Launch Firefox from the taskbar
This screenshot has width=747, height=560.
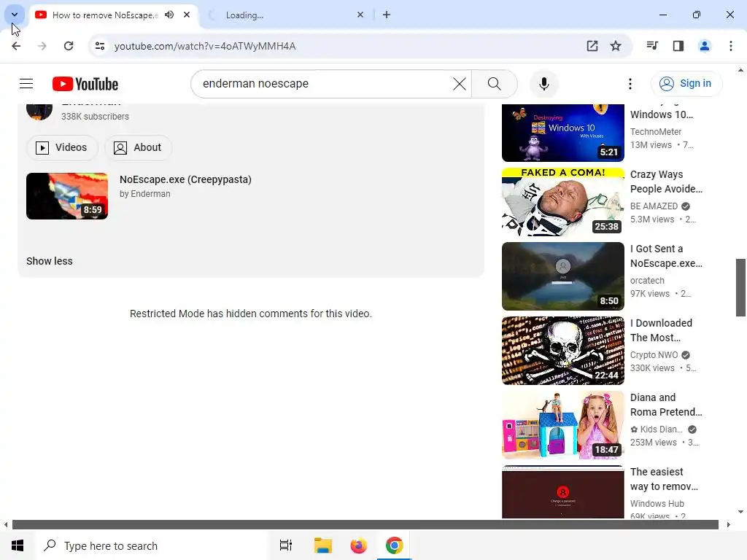coord(358,545)
